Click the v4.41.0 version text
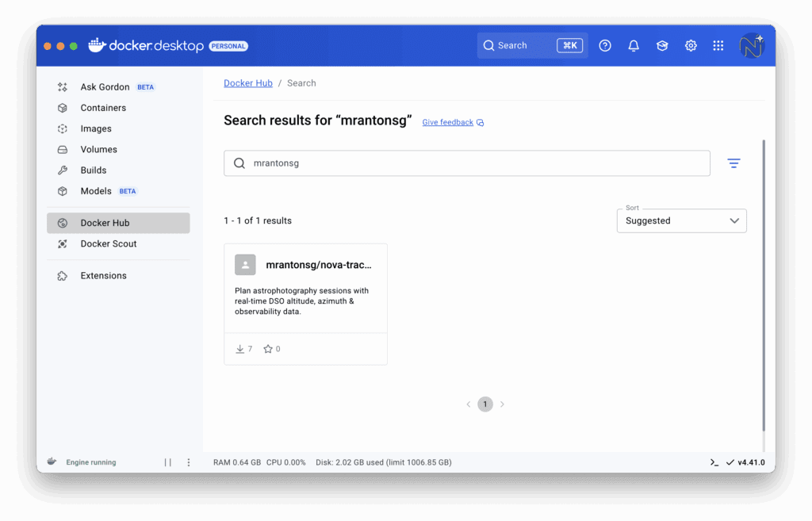This screenshot has width=812, height=521. [751, 462]
